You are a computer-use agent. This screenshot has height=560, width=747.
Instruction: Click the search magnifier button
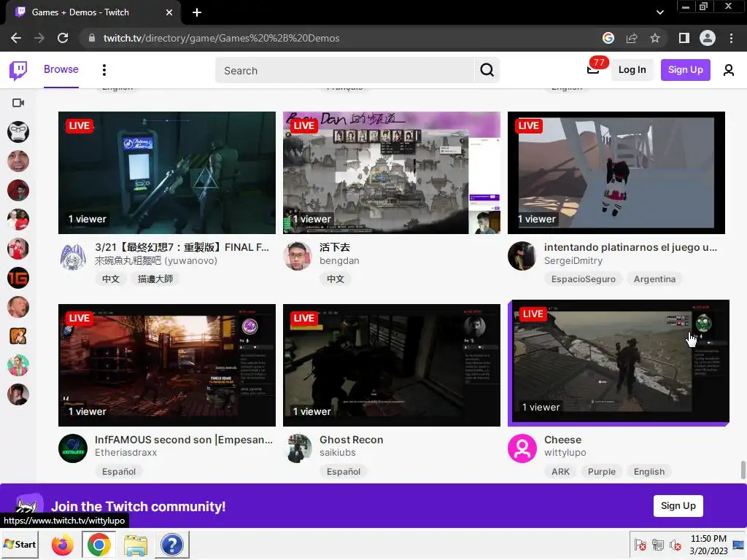pyautogui.click(x=487, y=71)
